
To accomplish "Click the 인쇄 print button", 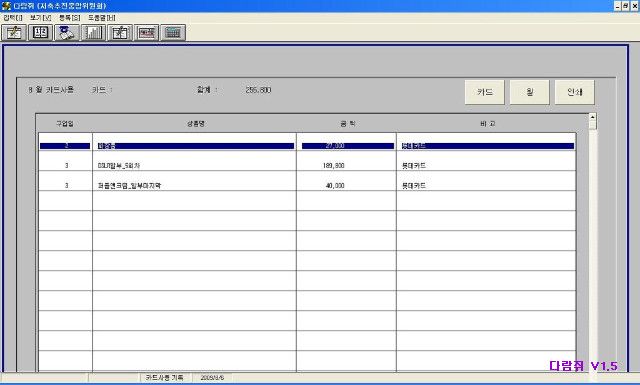I will pos(574,92).
